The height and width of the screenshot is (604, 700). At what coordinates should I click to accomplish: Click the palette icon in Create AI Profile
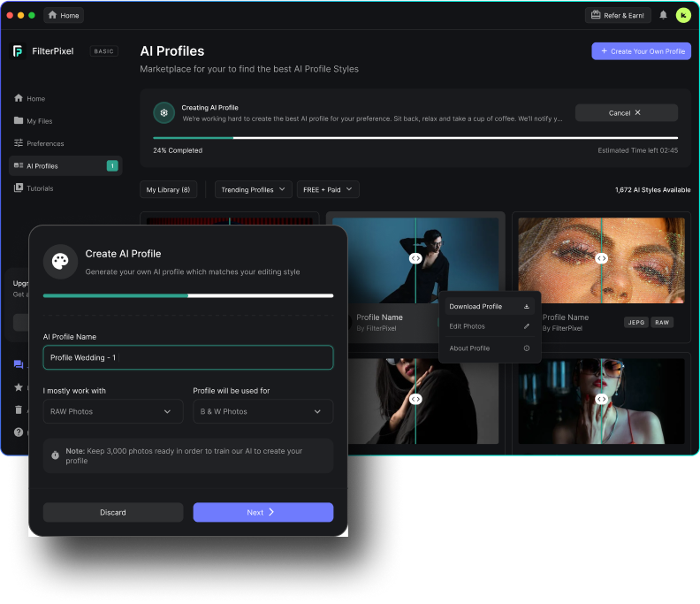tap(61, 261)
